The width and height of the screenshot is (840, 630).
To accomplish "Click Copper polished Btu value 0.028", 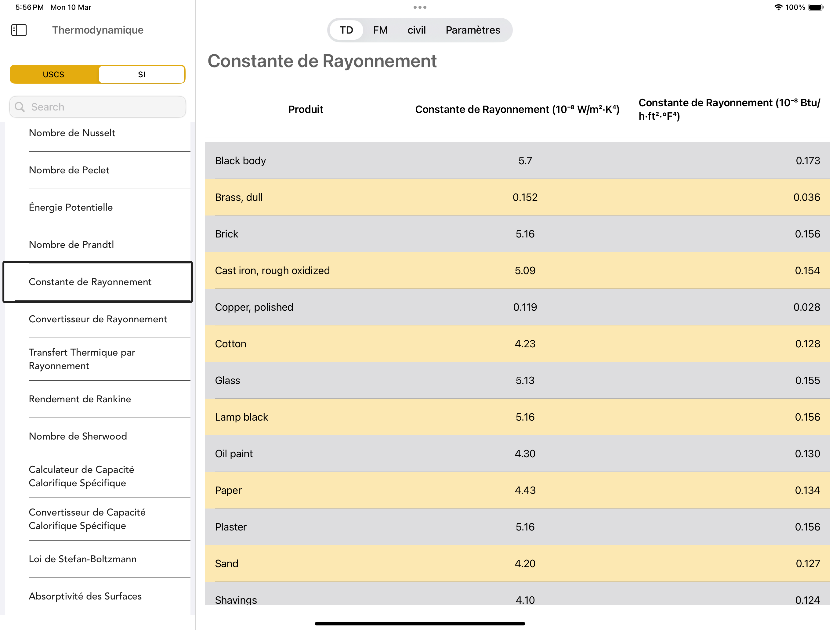I will (x=807, y=307).
